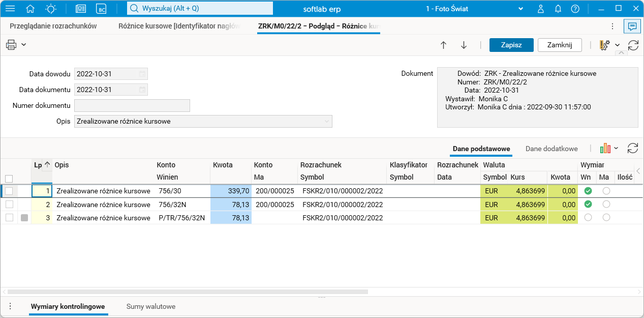Click the horizontal scrollbar under the grid
Viewport: 644px width, 318px height.
(x=187, y=292)
